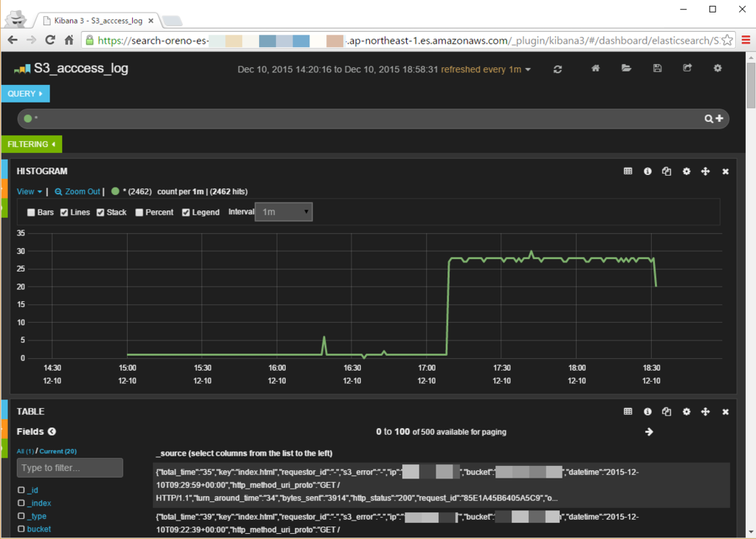756x539 pixels.
Task: Grab the Histogram panel move handle
Action: pos(705,171)
